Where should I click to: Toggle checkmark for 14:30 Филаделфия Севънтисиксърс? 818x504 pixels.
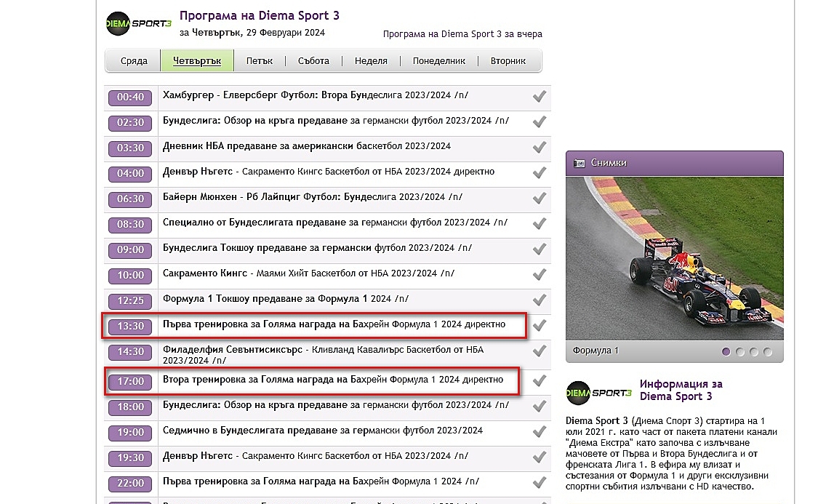(540, 351)
